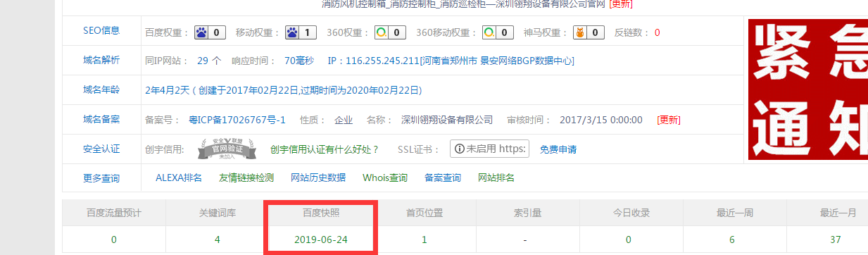Open 友情链接检测 query
Screen dimensions: 868x255
(246, 178)
